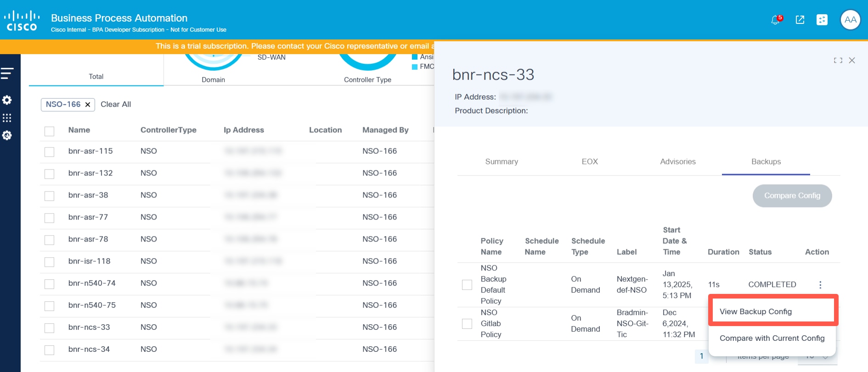Click the bnr-ncs-33 panel heading
This screenshot has height=372, width=868.
pos(493,74)
